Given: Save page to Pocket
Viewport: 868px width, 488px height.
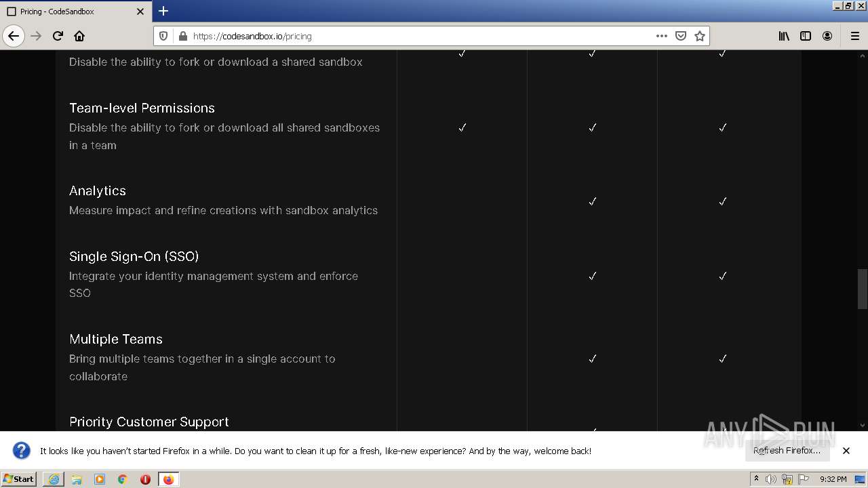Looking at the screenshot, I should tap(681, 36).
